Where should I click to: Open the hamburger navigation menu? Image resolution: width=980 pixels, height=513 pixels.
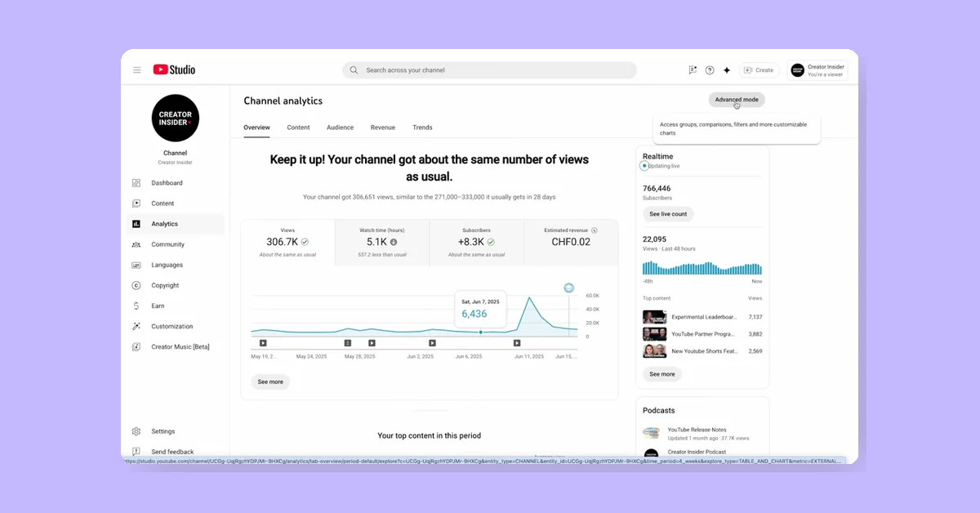pos(137,70)
